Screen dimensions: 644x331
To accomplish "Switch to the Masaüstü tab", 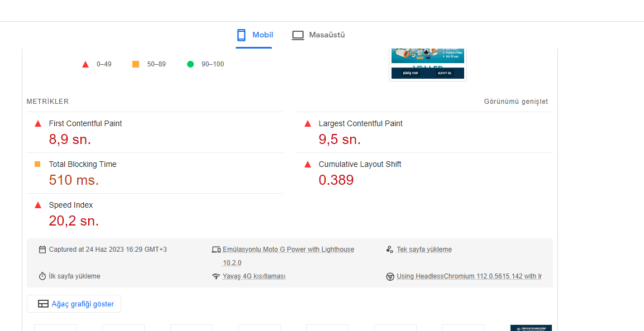I will pos(318,35).
